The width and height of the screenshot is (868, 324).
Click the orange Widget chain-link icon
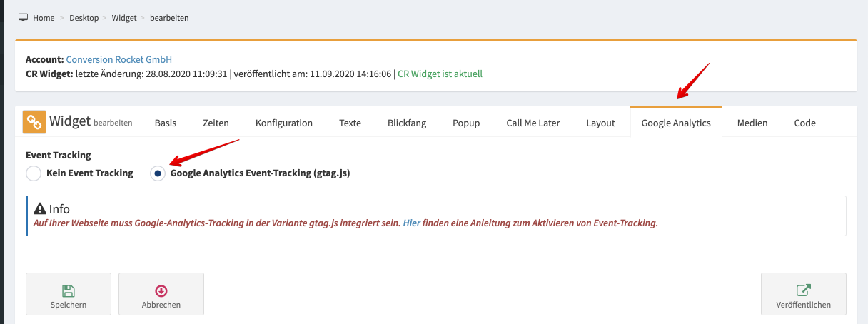click(x=34, y=122)
